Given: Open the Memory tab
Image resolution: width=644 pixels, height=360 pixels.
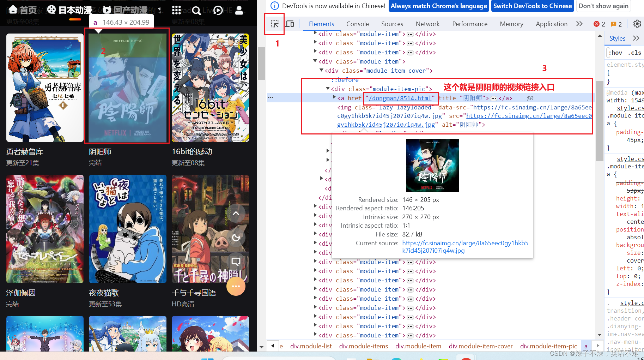Looking at the screenshot, I should [511, 24].
